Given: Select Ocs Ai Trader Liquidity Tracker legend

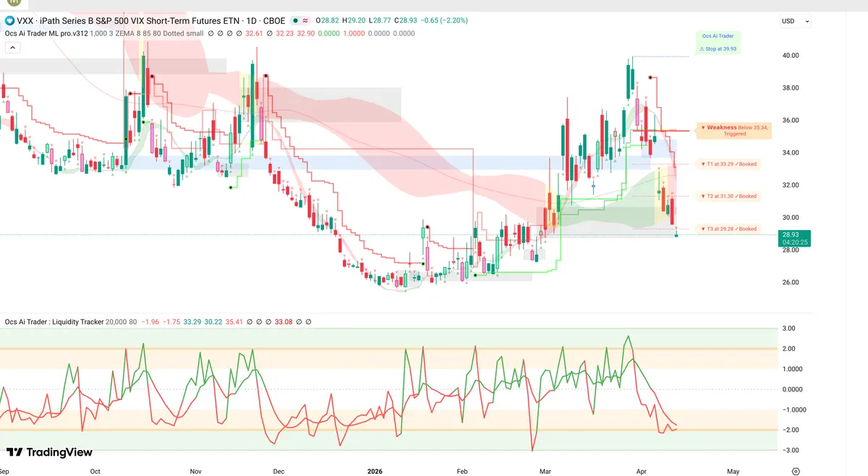Looking at the screenshot, I should point(54,322).
